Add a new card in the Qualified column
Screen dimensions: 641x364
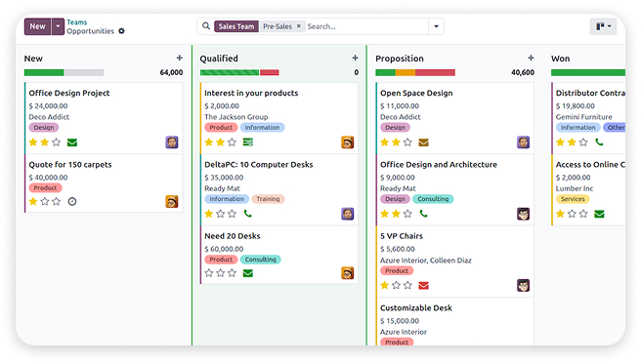(x=355, y=58)
